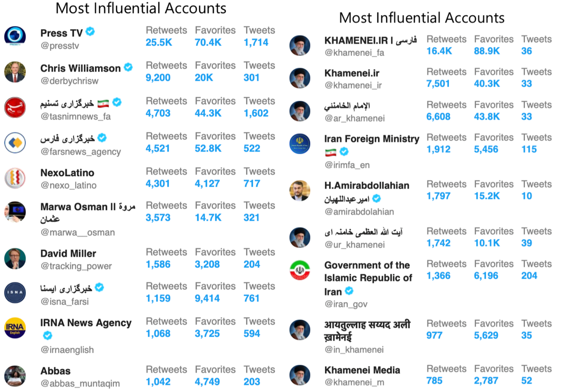The height and width of the screenshot is (392, 562).
Task: Open the @marwa__osman handle
Action: click(x=78, y=232)
